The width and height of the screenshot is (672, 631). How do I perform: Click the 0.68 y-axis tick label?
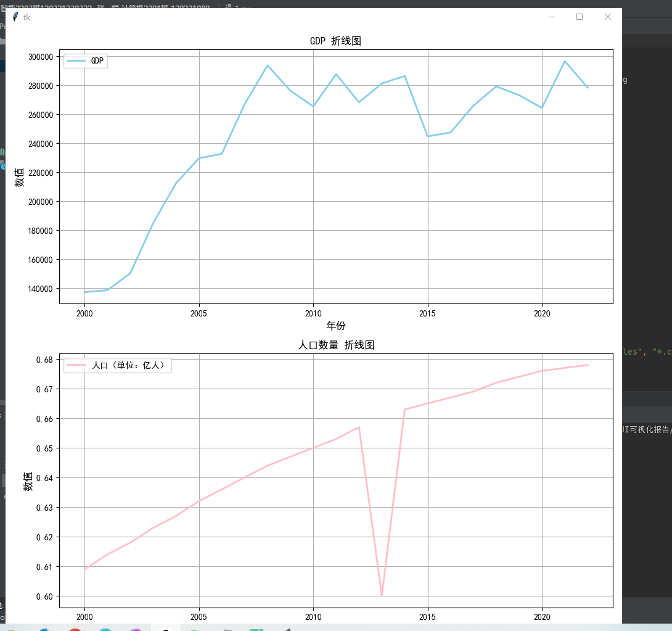[x=44, y=360]
